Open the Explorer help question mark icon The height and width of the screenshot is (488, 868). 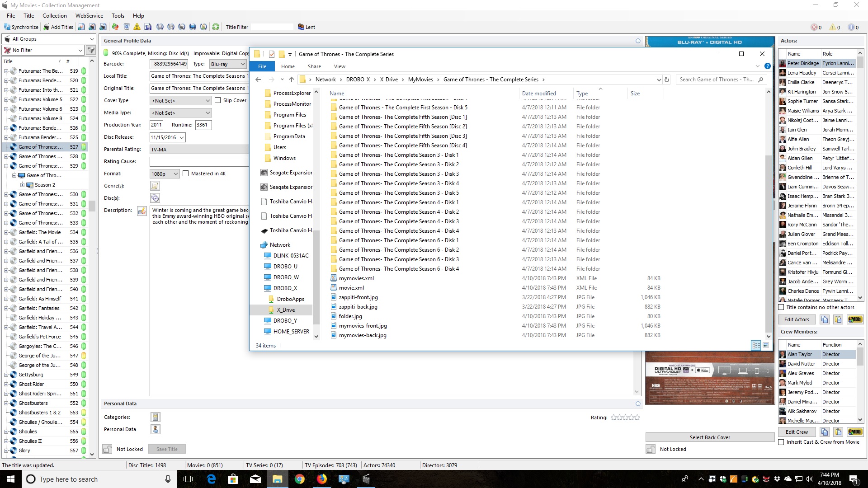(x=767, y=66)
